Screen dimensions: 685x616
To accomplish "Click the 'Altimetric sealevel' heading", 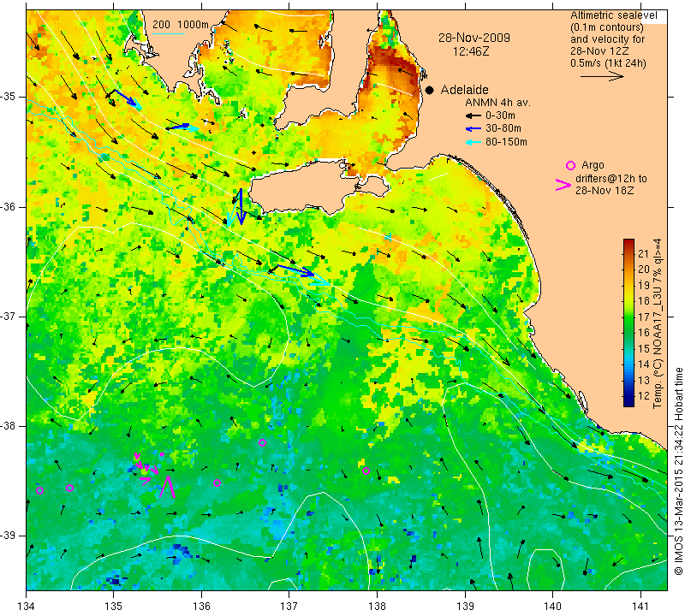I will pyautogui.click(x=614, y=15).
